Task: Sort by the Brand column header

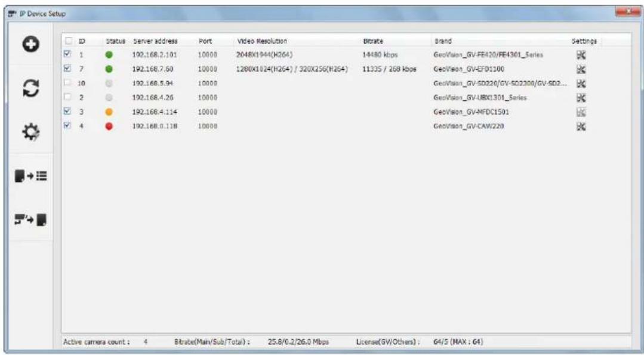Action: point(443,41)
